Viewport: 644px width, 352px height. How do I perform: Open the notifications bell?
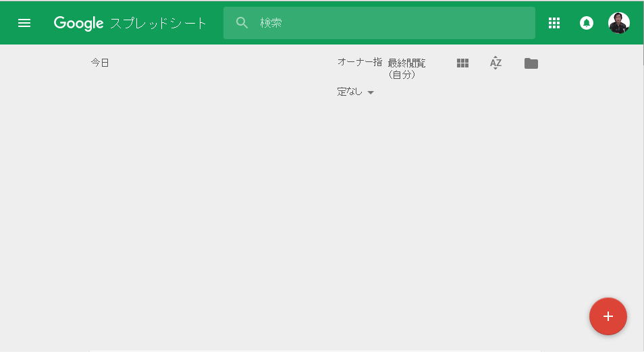coord(587,23)
